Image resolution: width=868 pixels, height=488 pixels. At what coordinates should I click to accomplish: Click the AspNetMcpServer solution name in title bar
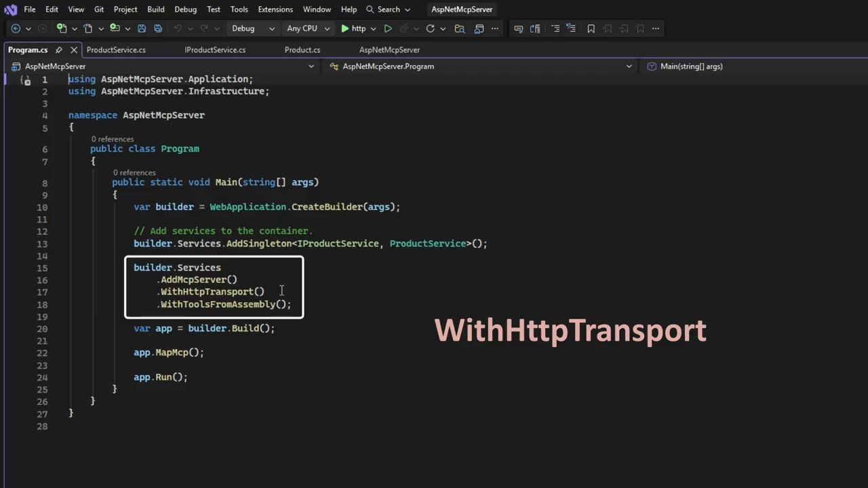[x=462, y=9]
